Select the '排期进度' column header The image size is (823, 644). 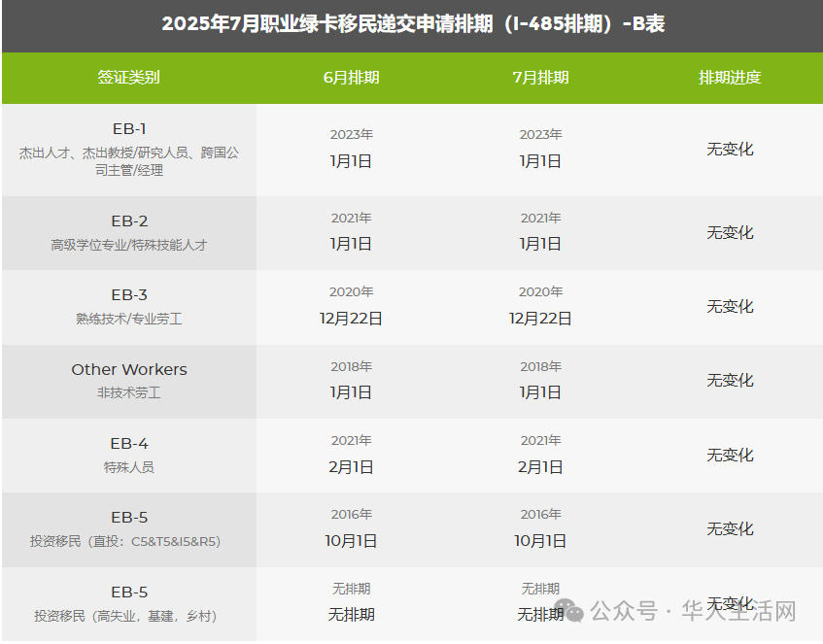730,78
